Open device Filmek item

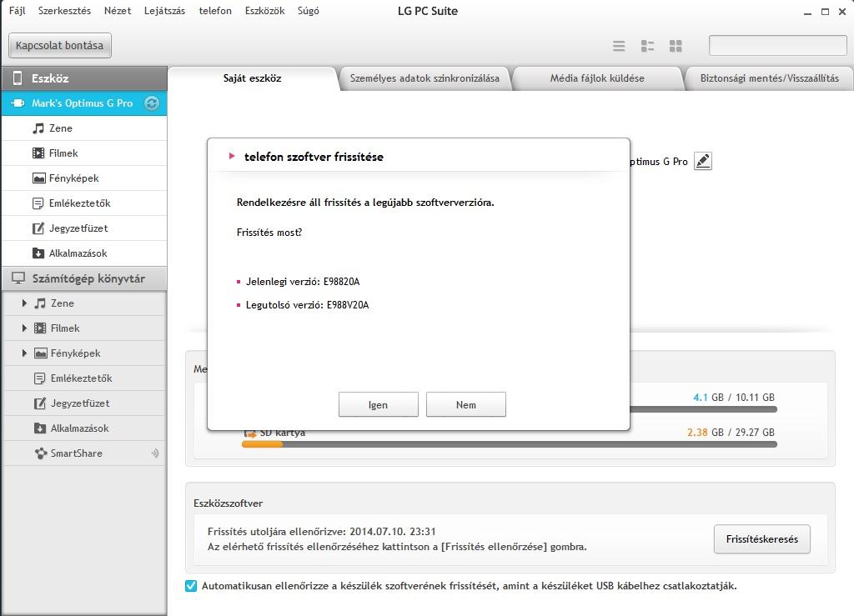pos(84,153)
